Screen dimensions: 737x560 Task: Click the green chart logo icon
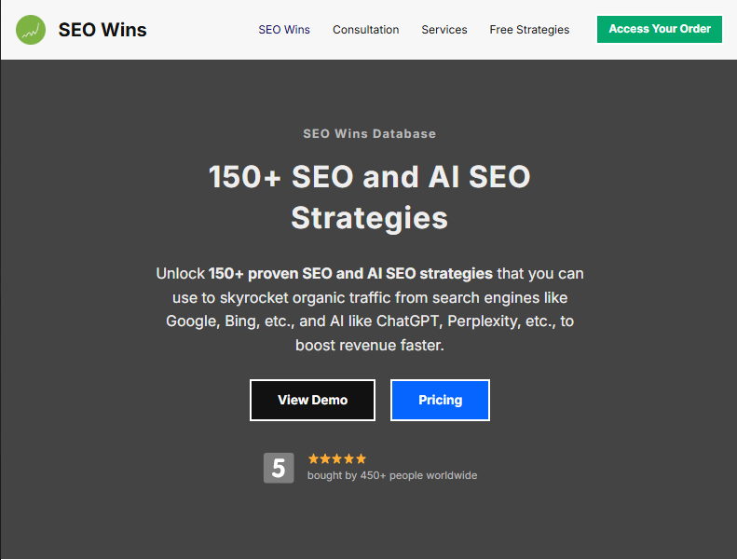(x=32, y=30)
